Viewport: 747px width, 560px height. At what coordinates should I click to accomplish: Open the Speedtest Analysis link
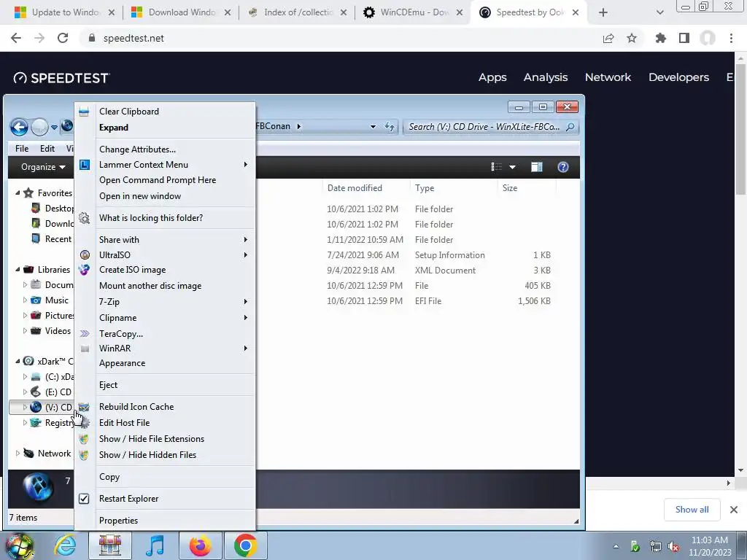click(x=546, y=77)
